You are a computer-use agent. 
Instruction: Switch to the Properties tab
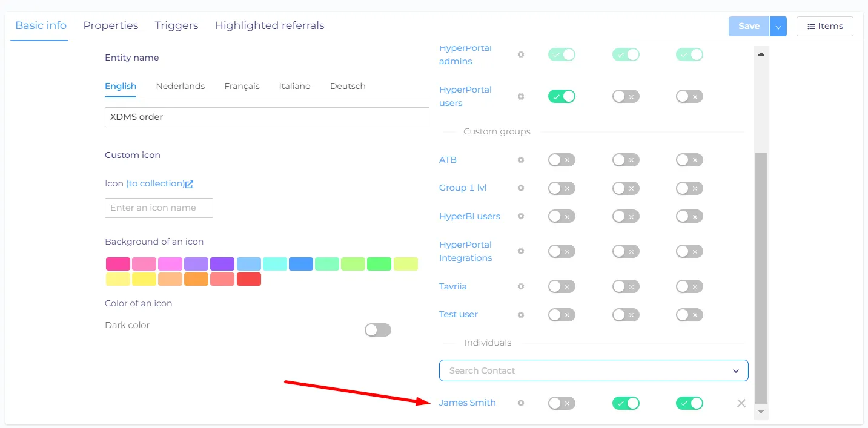click(111, 25)
